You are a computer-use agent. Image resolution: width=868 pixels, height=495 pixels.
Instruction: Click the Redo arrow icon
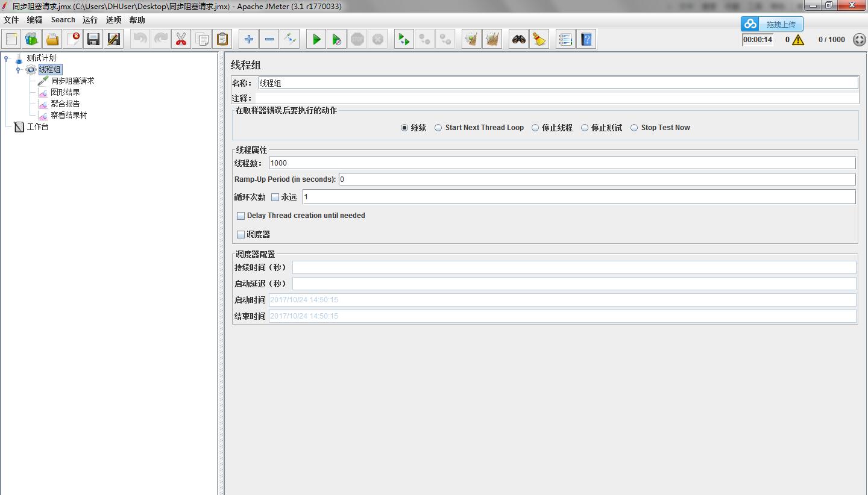[161, 39]
